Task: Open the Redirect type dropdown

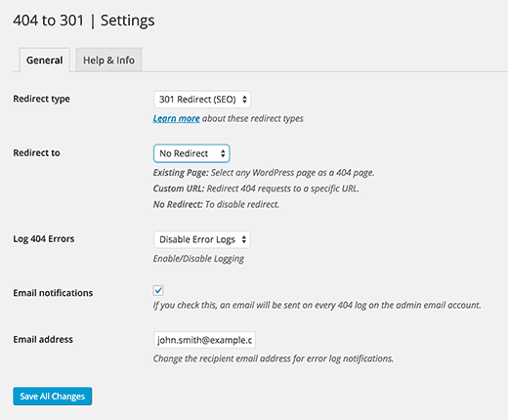Action: coord(202,100)
